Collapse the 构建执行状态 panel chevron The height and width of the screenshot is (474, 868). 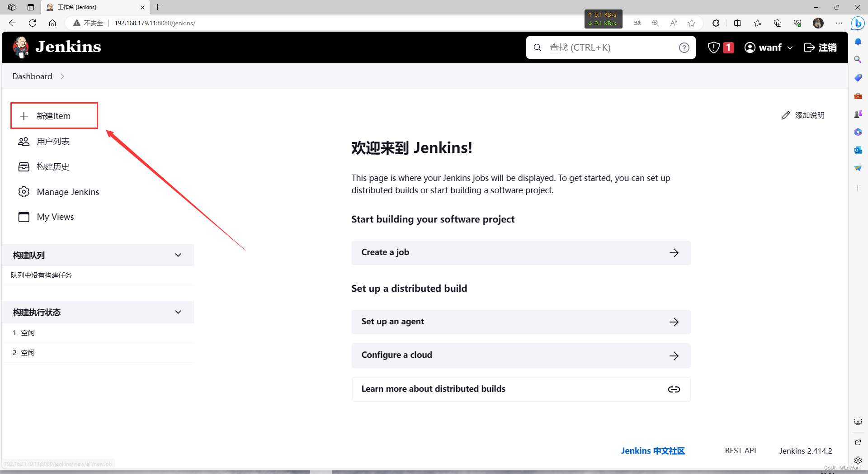[x=178, y=312]
